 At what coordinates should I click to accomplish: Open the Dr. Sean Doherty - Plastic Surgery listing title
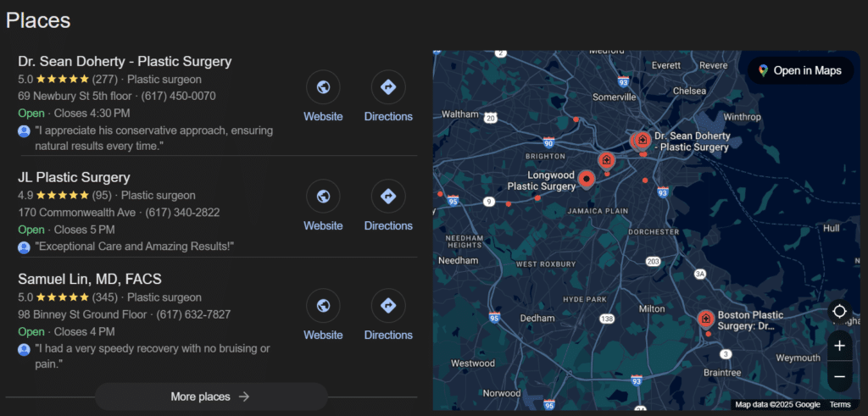[x=125, y=61]
